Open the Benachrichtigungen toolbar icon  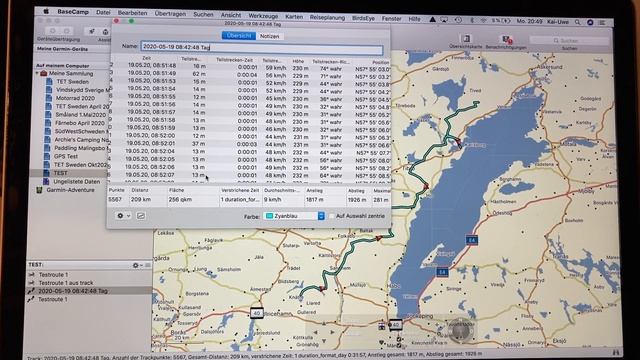507,40
